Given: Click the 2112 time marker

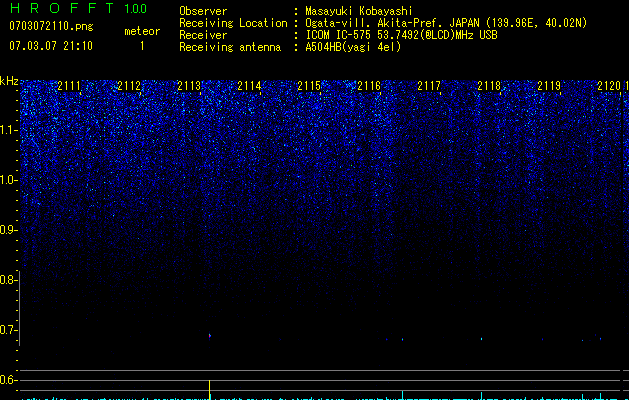Looking at the screenshot, I should tap(129, 86).
